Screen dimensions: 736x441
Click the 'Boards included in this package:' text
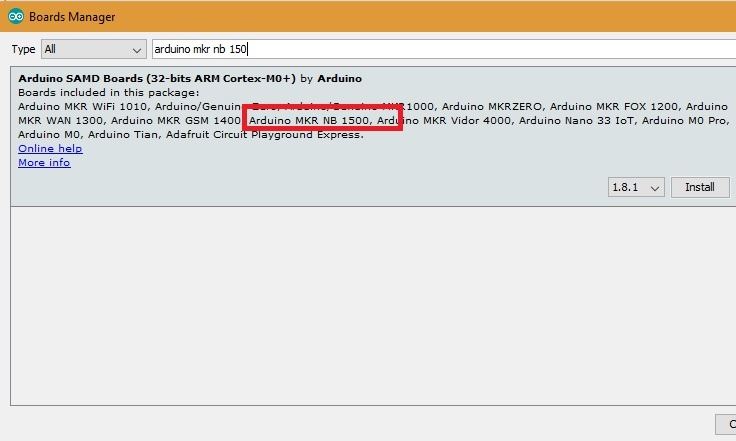pos(109,92)
